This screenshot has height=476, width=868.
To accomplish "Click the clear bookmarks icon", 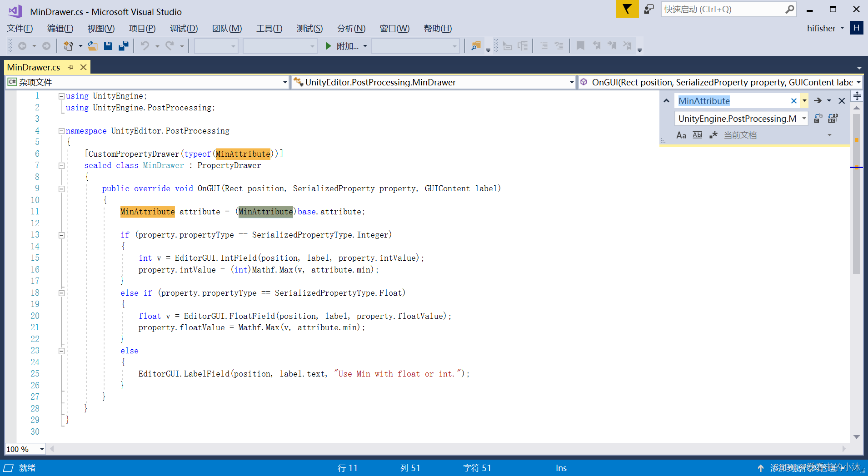I will [x=628, y=46].
